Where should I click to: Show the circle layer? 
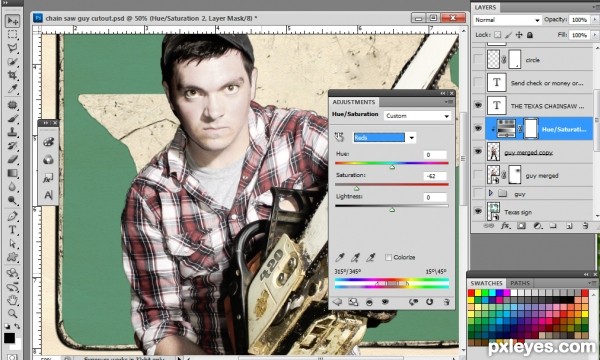(x=478, y=60)
